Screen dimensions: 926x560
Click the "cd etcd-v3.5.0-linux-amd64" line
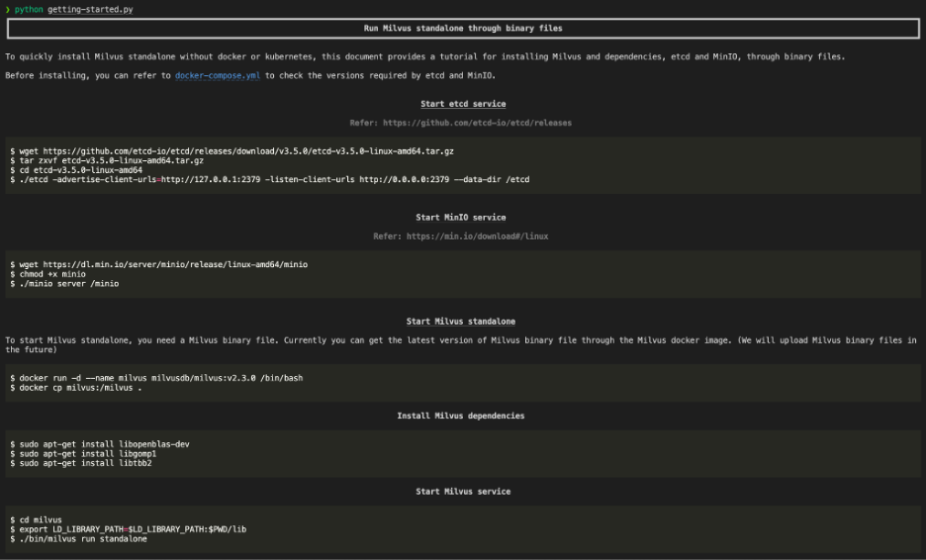click(x=76, y=170)
